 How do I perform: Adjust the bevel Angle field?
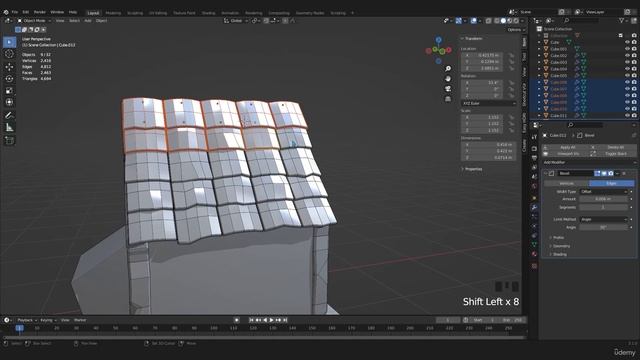pos(603,227)
